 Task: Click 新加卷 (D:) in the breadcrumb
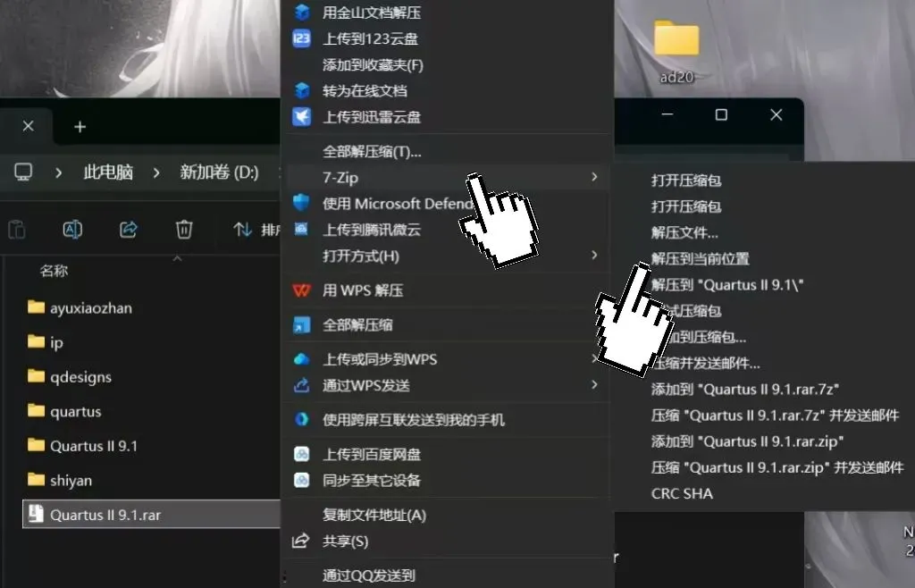point(219,172)
